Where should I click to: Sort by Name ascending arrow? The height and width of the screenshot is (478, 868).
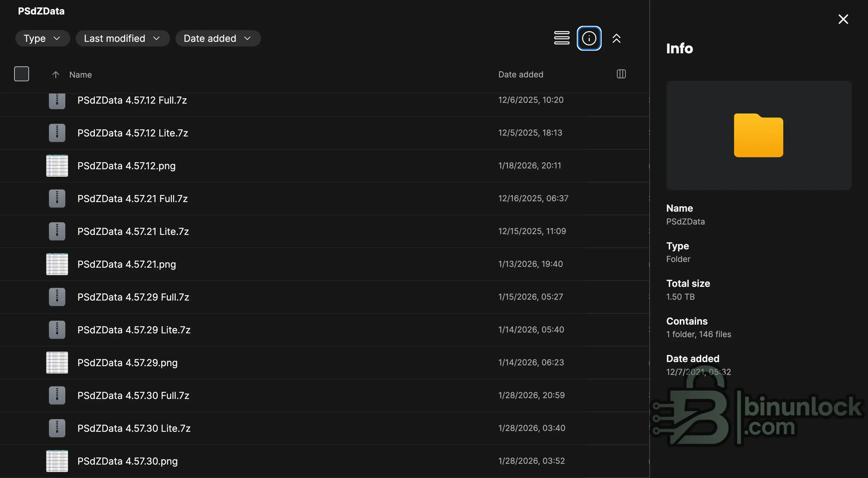point(55,74)
